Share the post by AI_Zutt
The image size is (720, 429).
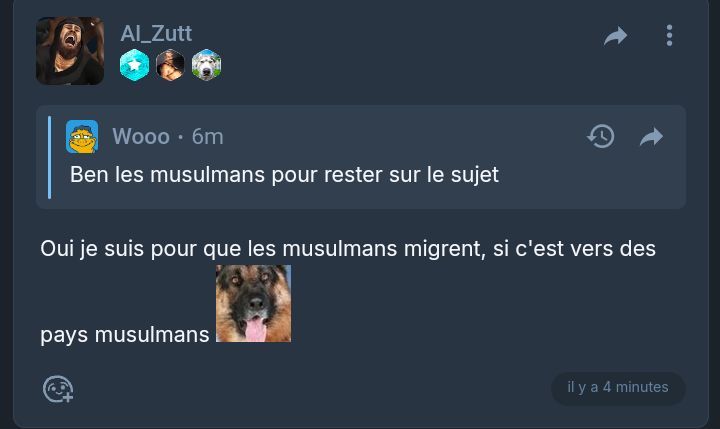coord(616,36)
